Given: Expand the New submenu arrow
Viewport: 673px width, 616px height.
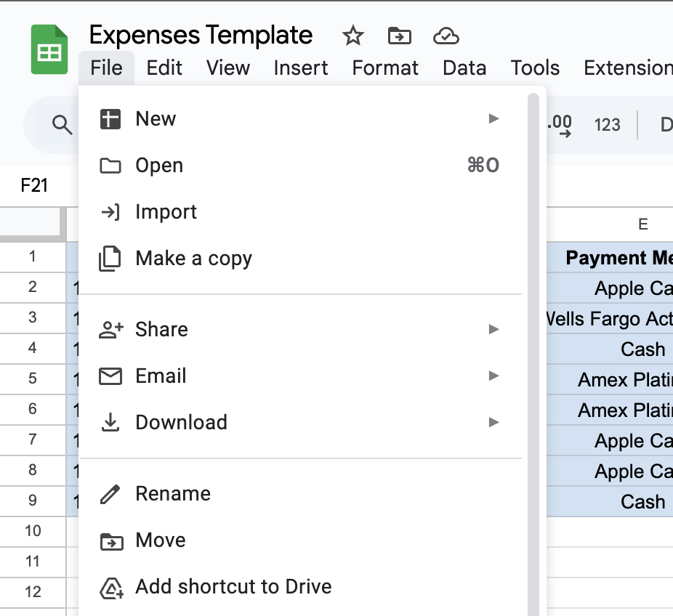Looking at the screenshot, I should (493, 118).
